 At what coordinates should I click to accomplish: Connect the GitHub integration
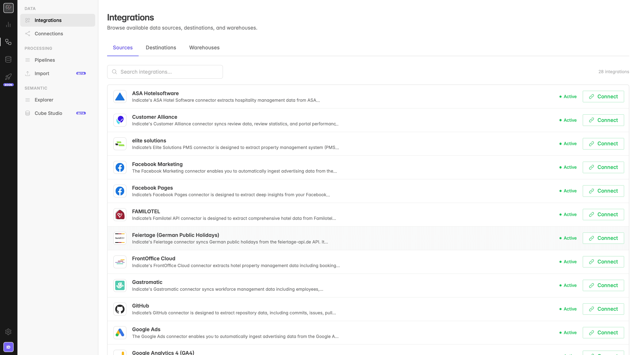point(603,309)
